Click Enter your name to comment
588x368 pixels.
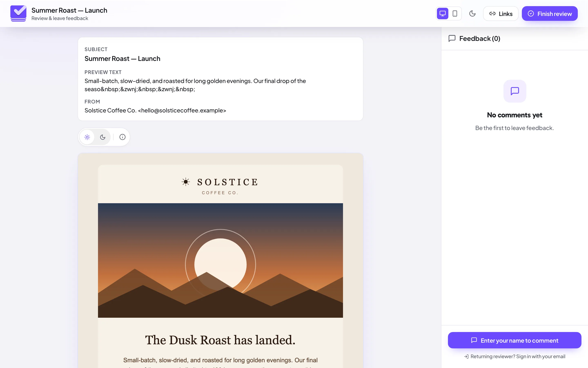coord(514,340)
